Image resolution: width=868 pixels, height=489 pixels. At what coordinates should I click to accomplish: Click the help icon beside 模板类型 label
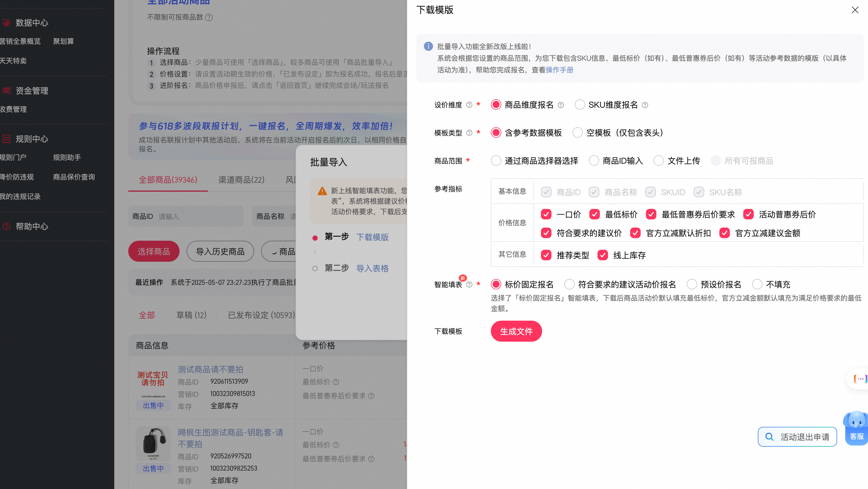[x=469, y=133]
